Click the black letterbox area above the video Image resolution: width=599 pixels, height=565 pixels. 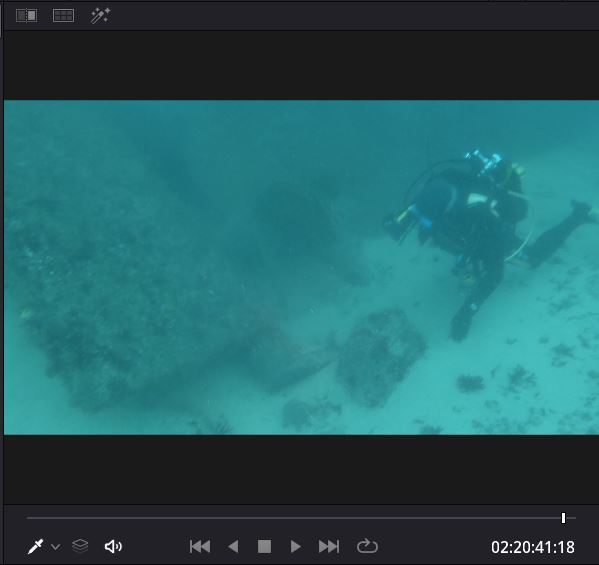pyautogui.click(x=301, y=65)
